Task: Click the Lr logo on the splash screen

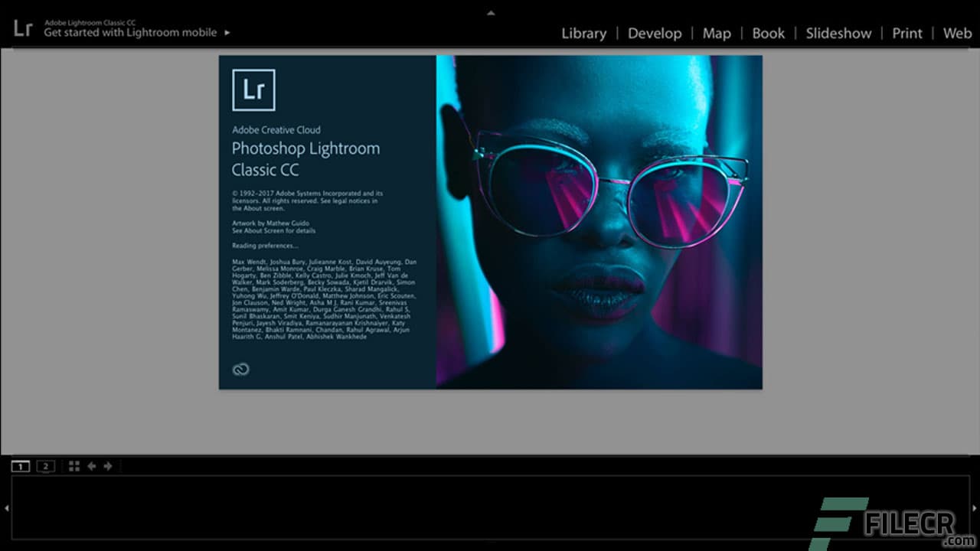Action: click(254, 90)
